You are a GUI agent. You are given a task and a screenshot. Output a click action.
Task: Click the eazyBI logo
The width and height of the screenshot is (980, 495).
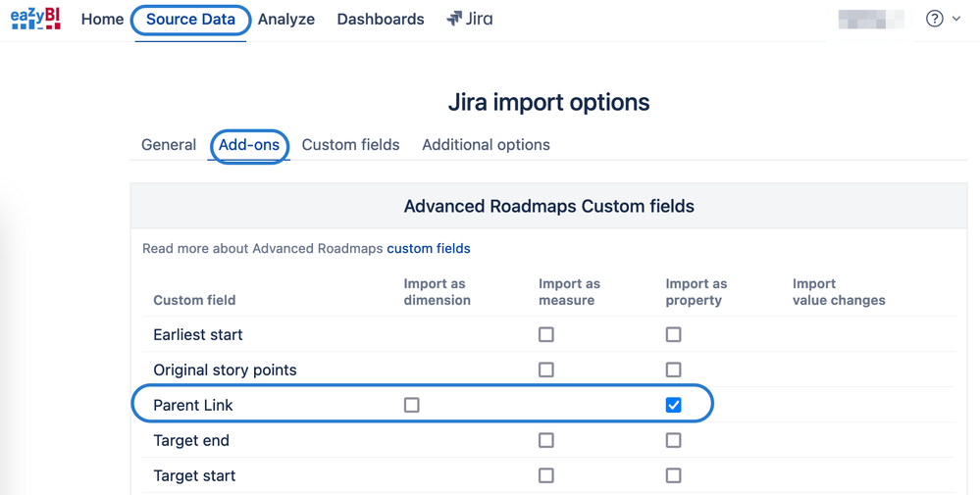pyautogui.click(x=35, y=19)
